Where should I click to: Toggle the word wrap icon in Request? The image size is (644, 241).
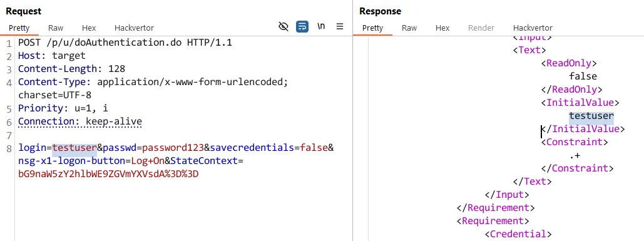pyautogui.click(x=302, y=27)
